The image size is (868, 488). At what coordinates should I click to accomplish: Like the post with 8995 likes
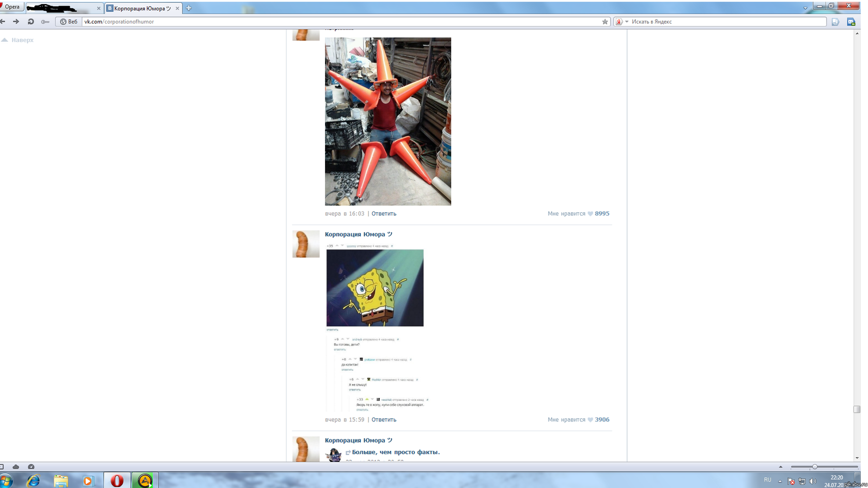coord(579,213)
